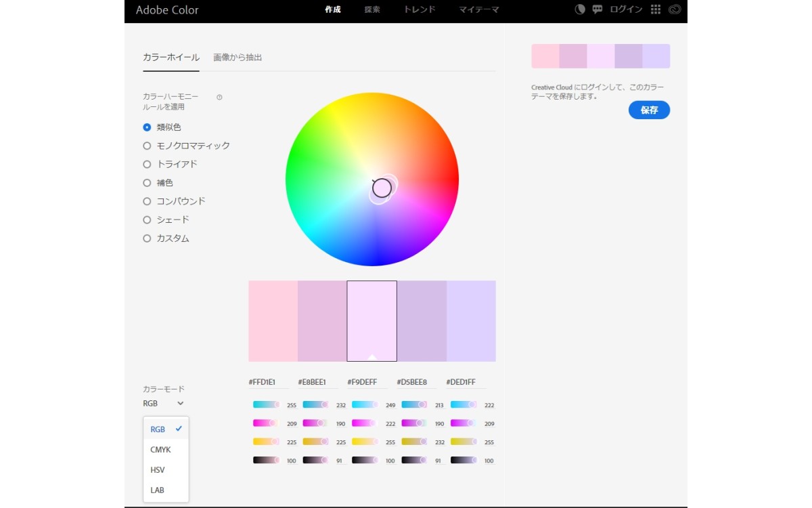Open the Adobe apps grid icon
Viewport: 812px width, 508px height.
coord(655,9)
